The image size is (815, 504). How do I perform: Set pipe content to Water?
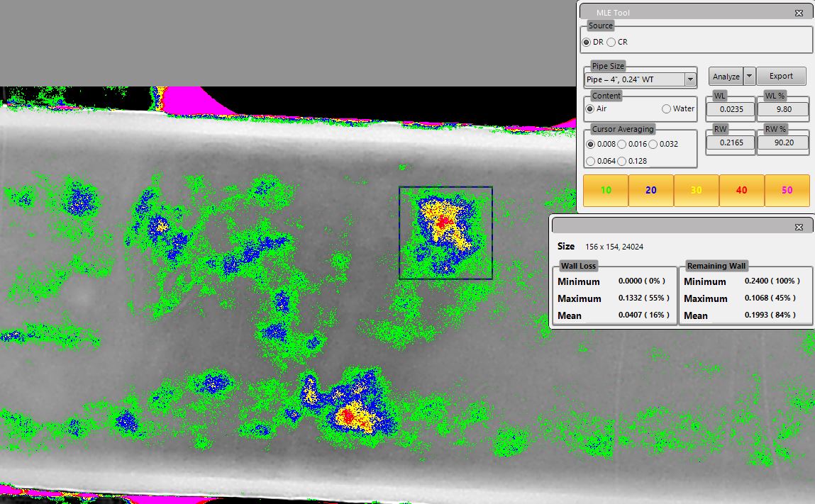coord(666,109)
